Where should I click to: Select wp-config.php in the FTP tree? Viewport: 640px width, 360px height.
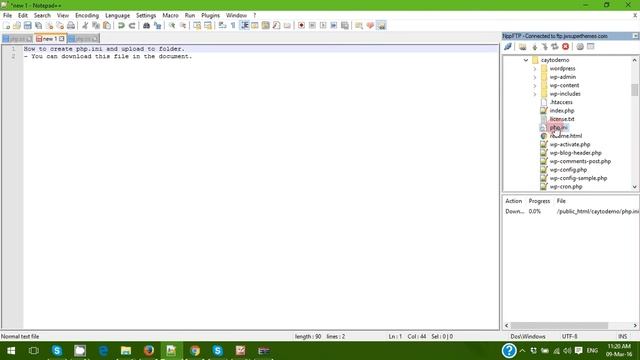coord(568,170)
